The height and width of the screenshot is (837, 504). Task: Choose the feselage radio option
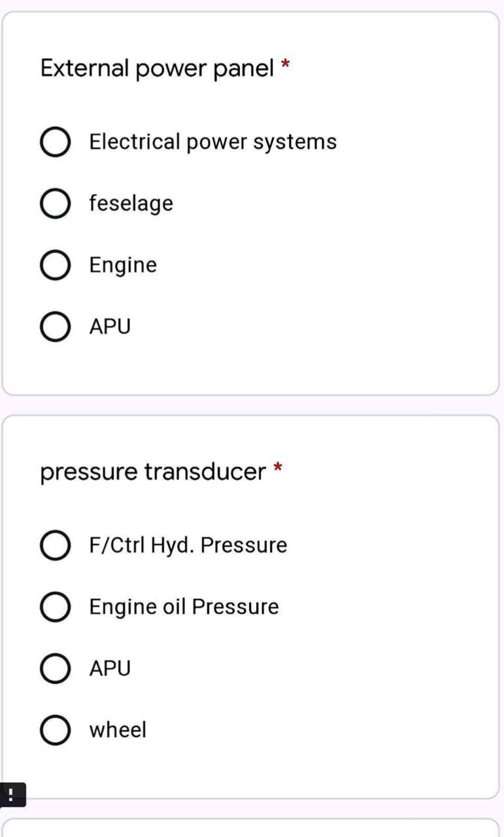(56, 204)
